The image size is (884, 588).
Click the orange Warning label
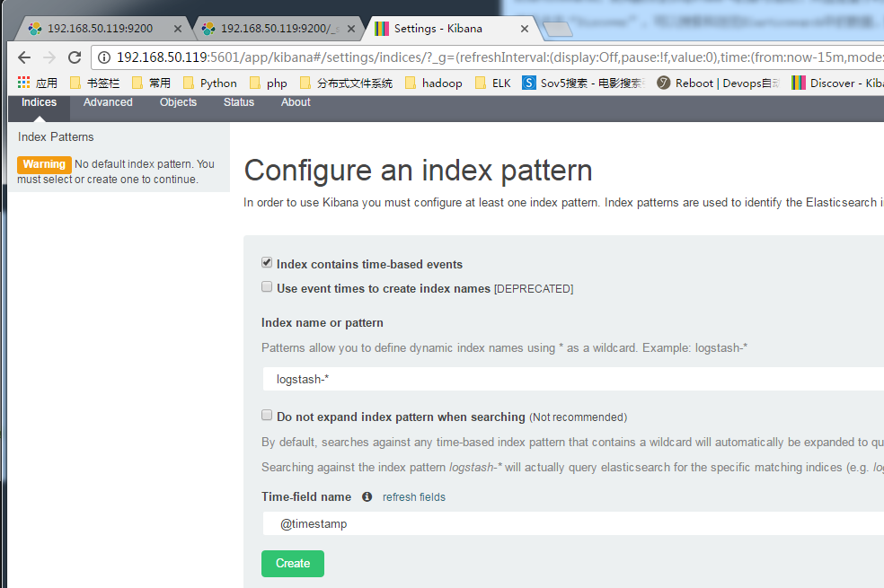[x=44, y=164]
